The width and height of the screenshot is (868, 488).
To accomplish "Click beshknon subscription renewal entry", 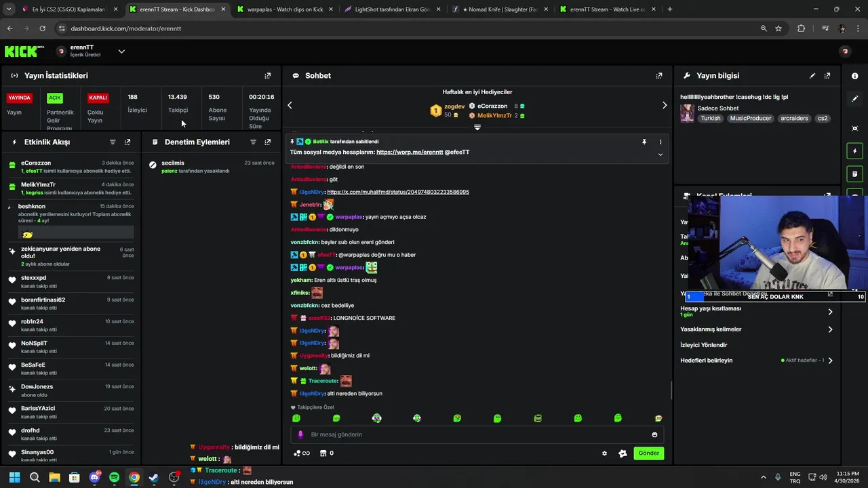I will click(71, 221).
